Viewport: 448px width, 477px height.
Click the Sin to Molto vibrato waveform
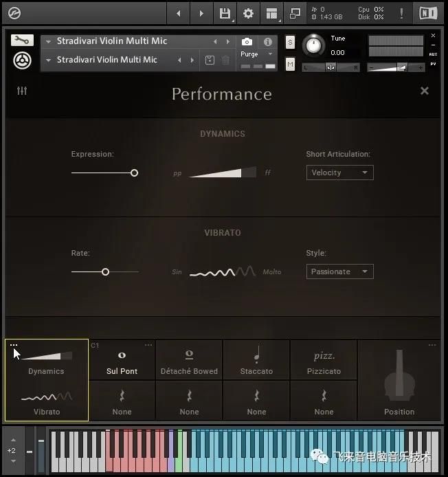tap(222, 271)
